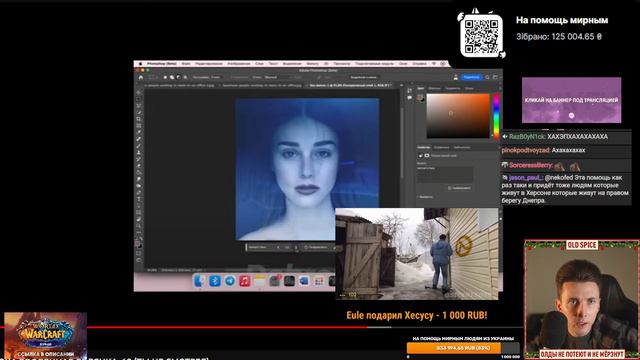Pick a color in the Color field

pyautogui.click(x=458, y=116)
